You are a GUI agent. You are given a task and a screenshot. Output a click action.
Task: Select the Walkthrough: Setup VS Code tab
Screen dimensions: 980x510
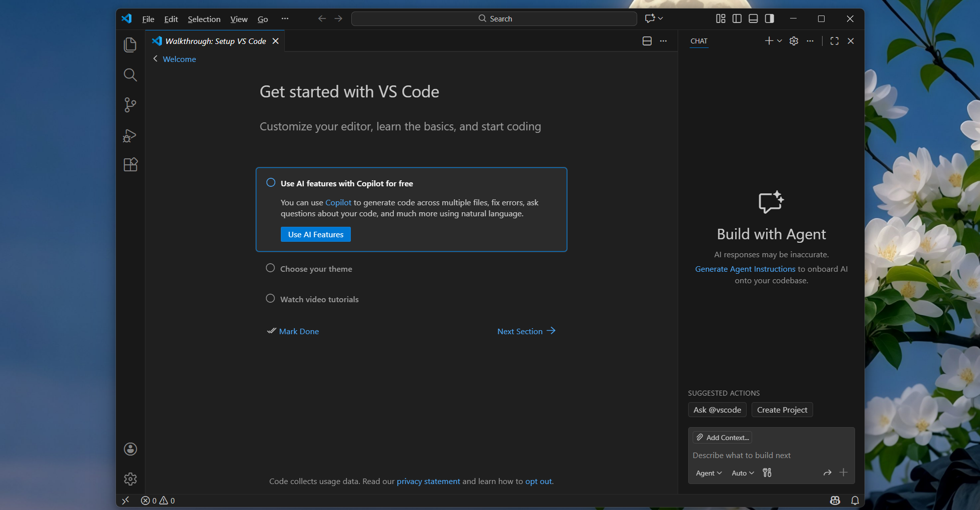(x=215, y=41)
